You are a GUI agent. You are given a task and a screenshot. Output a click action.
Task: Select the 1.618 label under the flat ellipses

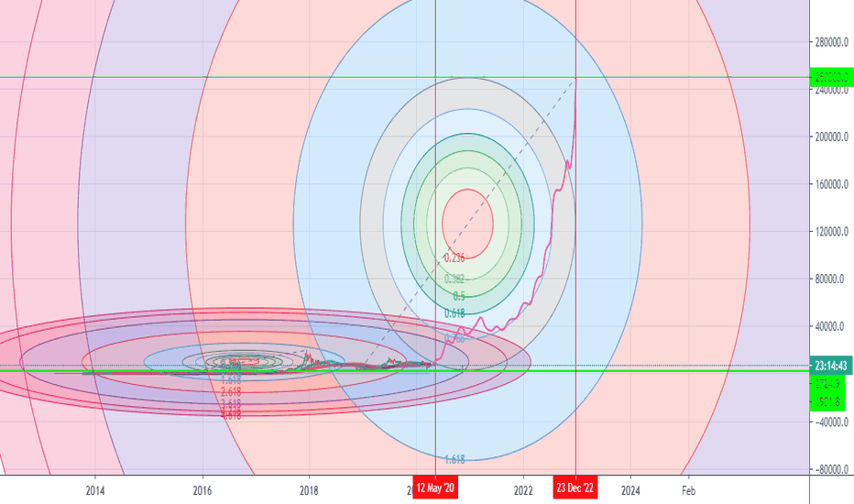pyautogui.click(x=231, y=379)
